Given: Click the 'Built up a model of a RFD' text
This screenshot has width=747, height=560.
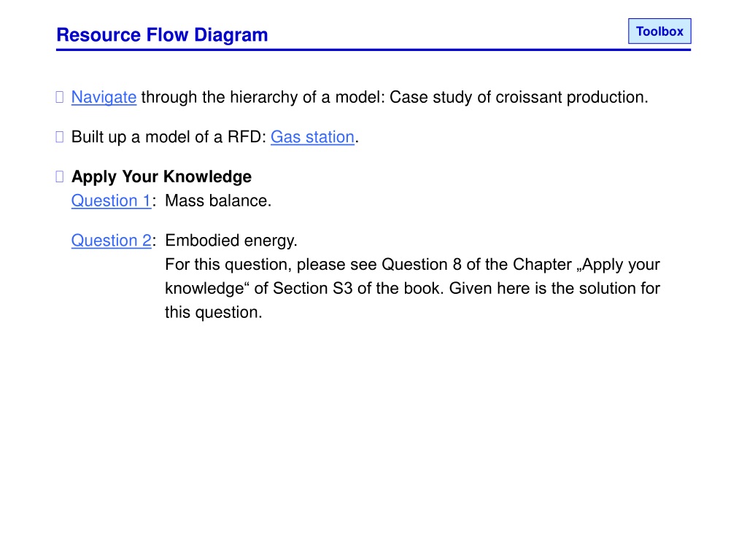Looking at the screenshot, I should pos(166,137).
